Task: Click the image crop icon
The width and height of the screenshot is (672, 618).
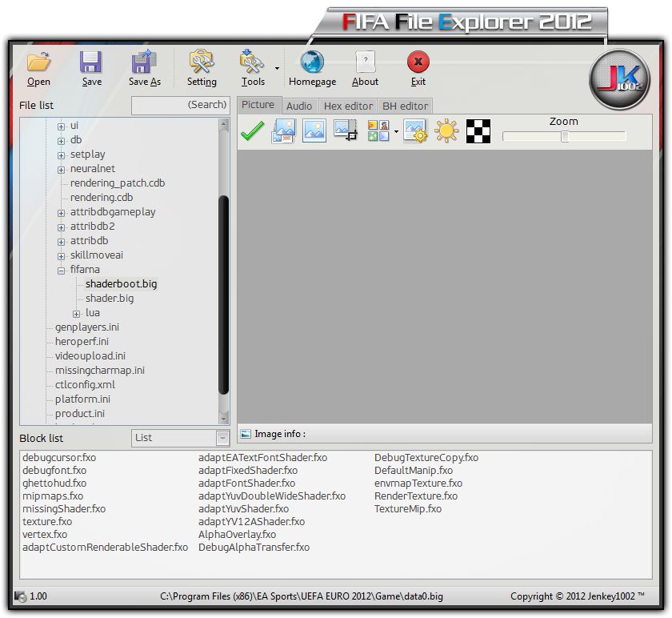Action: (346, 131)
